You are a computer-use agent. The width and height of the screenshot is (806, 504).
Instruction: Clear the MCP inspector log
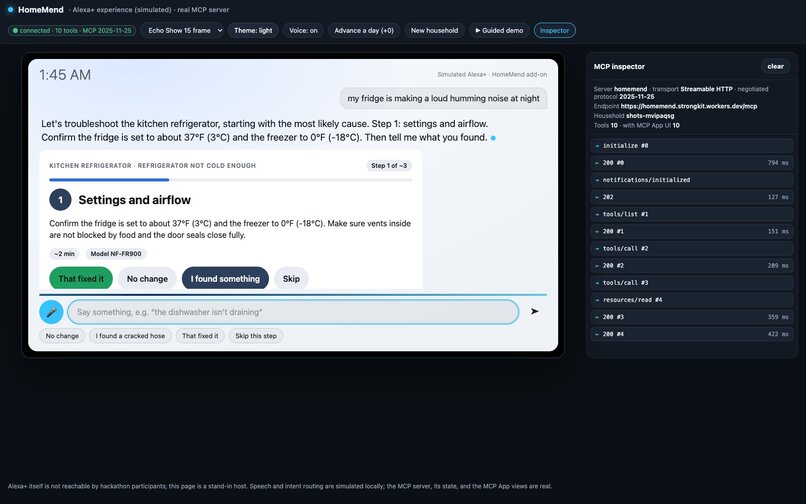pyautogui.click(x=775, y=66)
